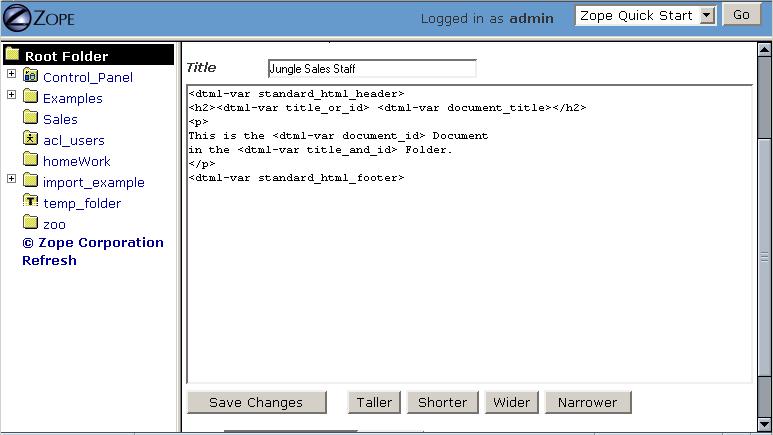Viewport: 773px width, 435px height.
Task: Click the Refresh link in sidebar
Action: pyautogui.click(x=49, y=260)
